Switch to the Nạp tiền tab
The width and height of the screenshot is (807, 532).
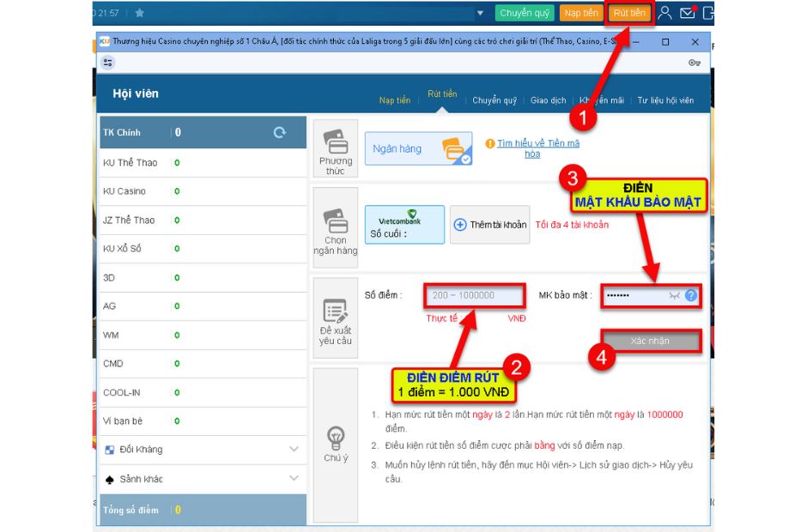coord(395,100)
